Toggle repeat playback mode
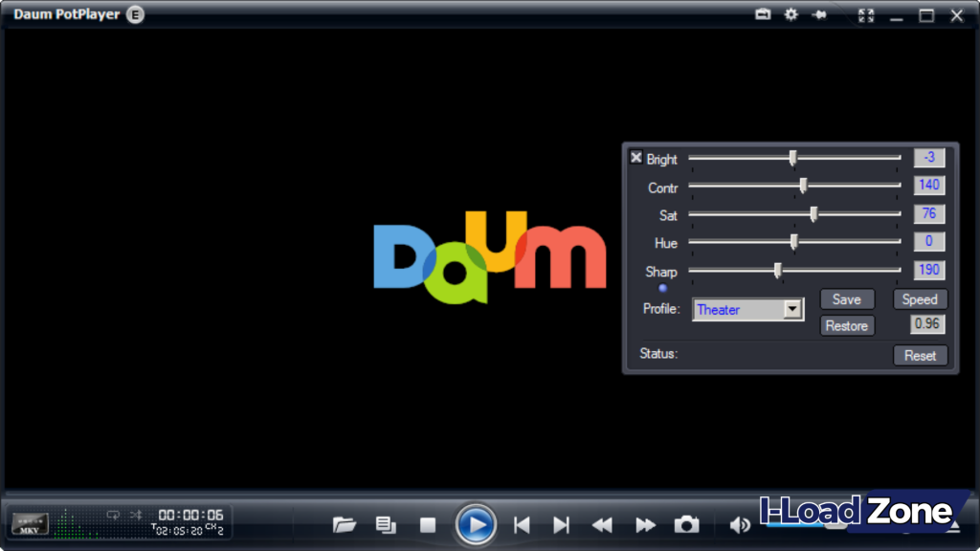This screenshot has height=551, width=980. pos(114,514)
